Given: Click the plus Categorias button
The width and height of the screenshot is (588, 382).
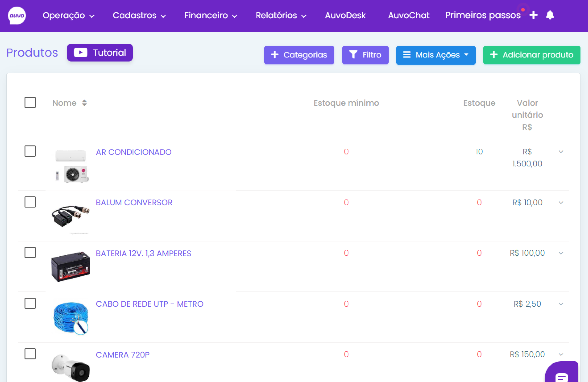Looking at the screenshot, I should click(299, 55).
